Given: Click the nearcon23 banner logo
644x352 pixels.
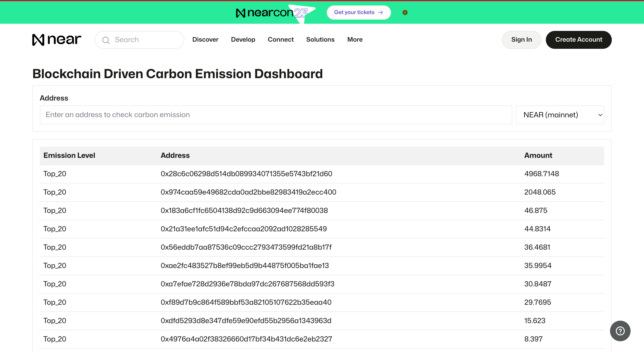Looking at the screenshot, I should click(x=272, y=13).
